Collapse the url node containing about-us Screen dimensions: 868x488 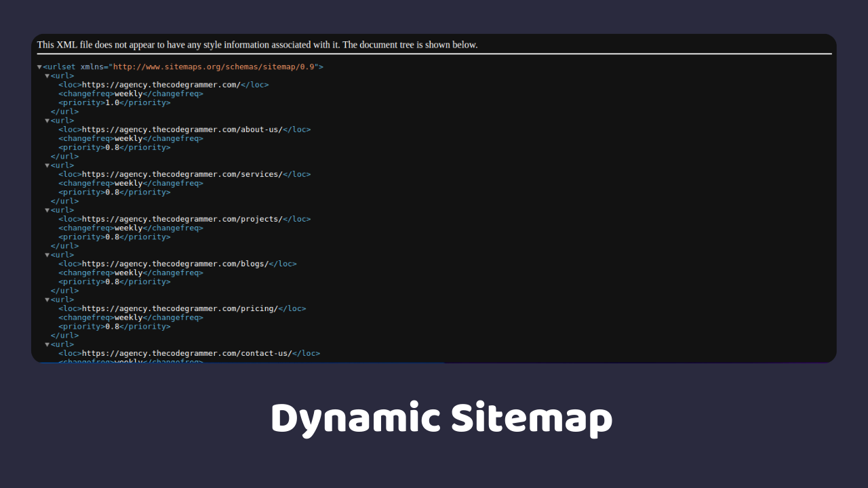pos(47,120)
